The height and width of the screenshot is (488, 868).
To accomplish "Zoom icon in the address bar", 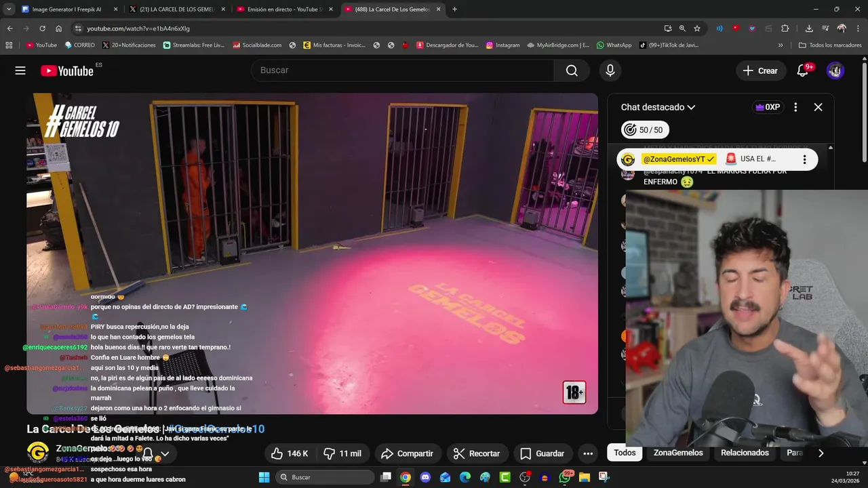I will [x=682, y=28].
